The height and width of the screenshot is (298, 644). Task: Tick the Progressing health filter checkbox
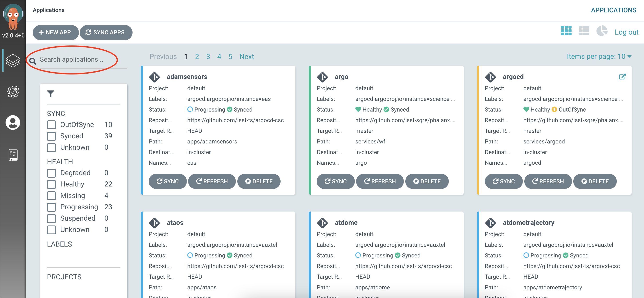click(x=51, y=207)
